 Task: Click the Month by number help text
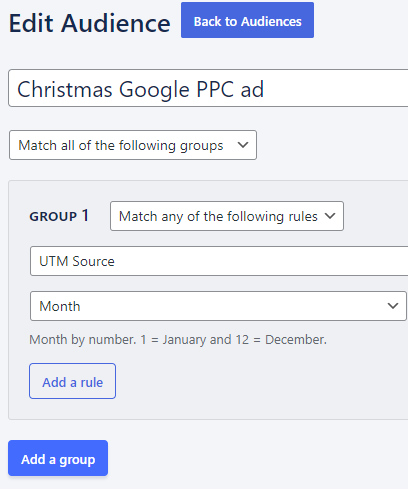tap(178, 340)
